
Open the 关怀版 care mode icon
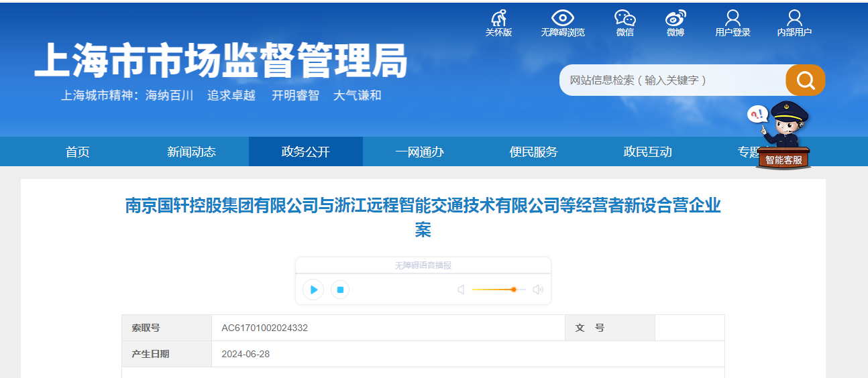point(498,18)
